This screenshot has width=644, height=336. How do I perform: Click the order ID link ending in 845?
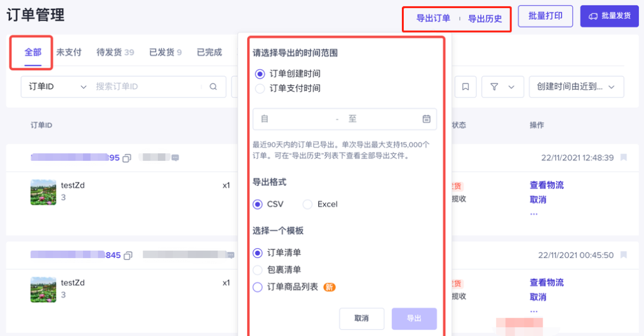click(x=75, y=255)
